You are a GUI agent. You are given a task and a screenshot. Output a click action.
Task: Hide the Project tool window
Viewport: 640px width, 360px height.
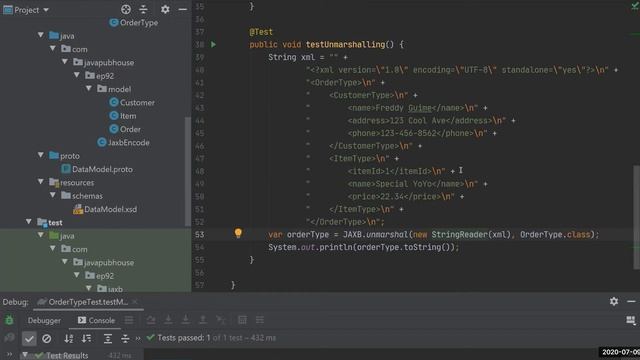click(182, 9)
